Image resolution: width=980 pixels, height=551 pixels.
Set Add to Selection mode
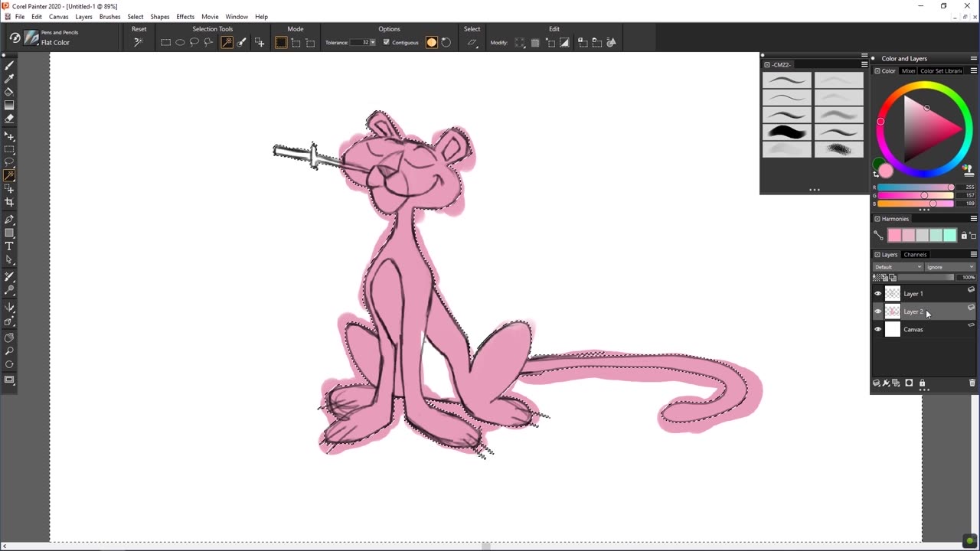[x=296, y=42]
